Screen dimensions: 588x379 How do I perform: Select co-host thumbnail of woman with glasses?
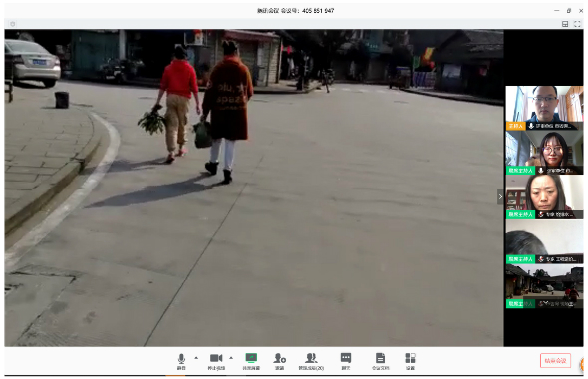[x=544, y=153]
